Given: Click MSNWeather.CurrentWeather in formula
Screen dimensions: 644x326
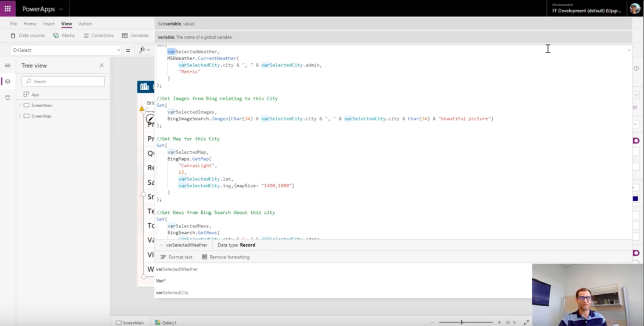Looking at the screenshot, I should point(202,58).
